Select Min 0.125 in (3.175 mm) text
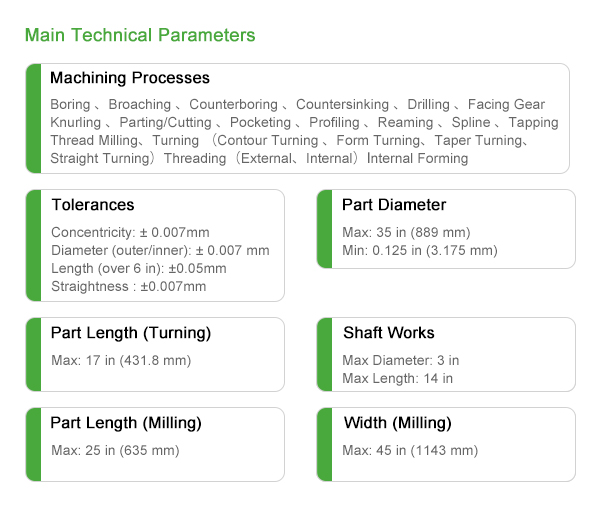 [x=420, y=250]
